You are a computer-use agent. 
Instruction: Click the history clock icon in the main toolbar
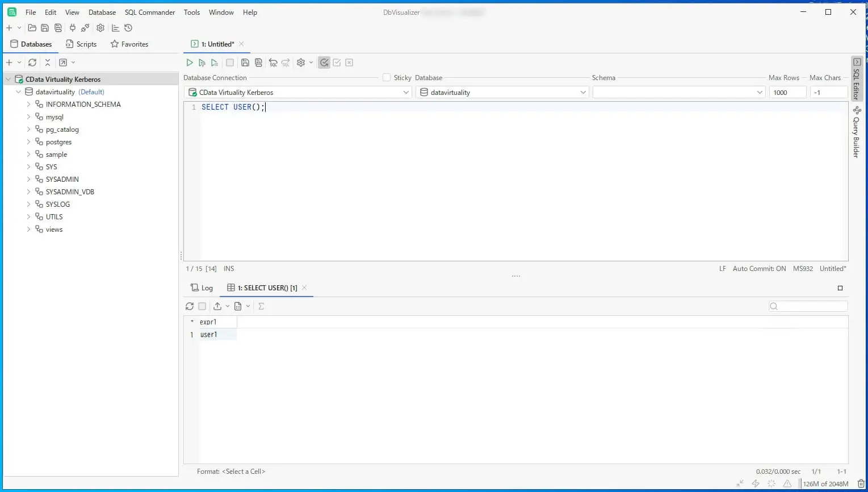[128, 28]
